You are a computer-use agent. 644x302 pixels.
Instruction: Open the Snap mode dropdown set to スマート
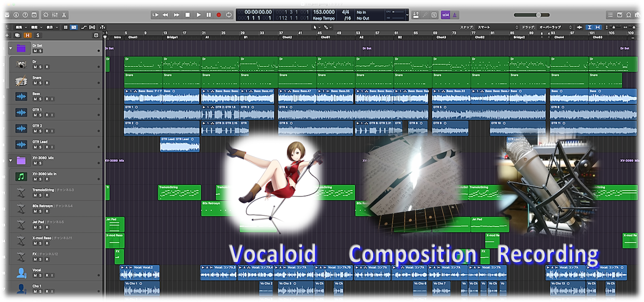pyautogui.click(x=498, y=27)
